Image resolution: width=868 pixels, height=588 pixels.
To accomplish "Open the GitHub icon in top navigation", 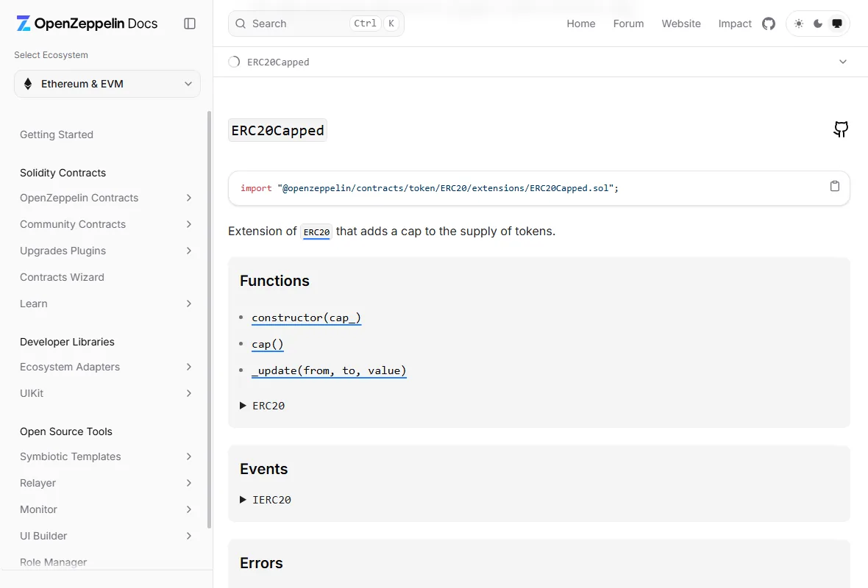I will coord(769,24).
